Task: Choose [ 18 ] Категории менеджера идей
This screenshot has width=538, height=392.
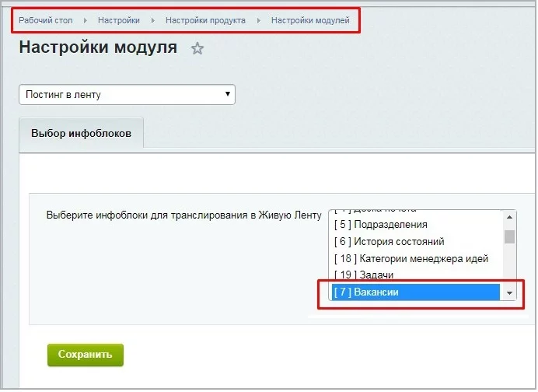Action: tap(410, 259)
